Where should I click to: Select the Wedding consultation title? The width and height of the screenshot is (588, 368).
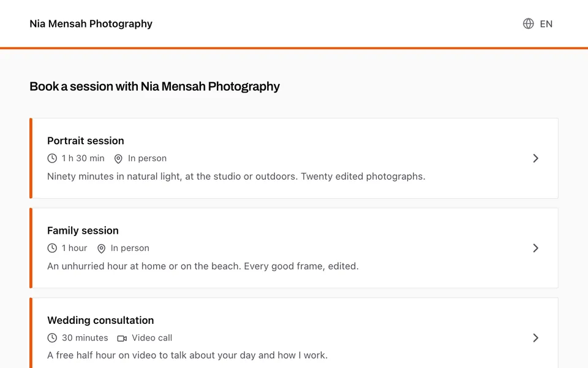pyautogui.click(x=100, y=320)
